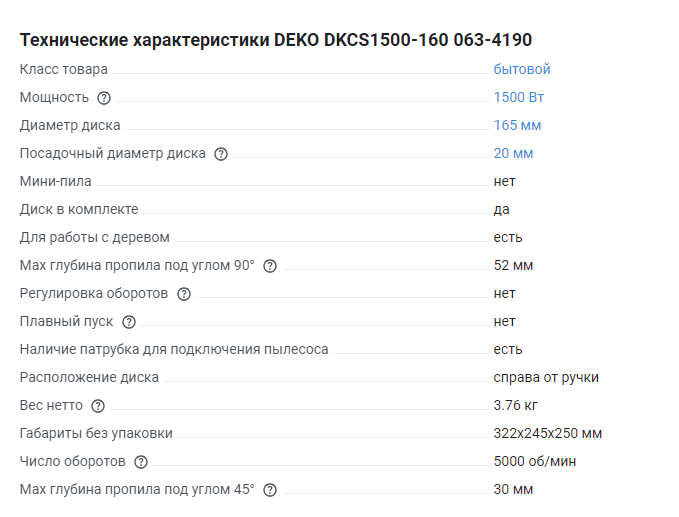Follow the 1500 Вт power link

(x=518, y=97)
